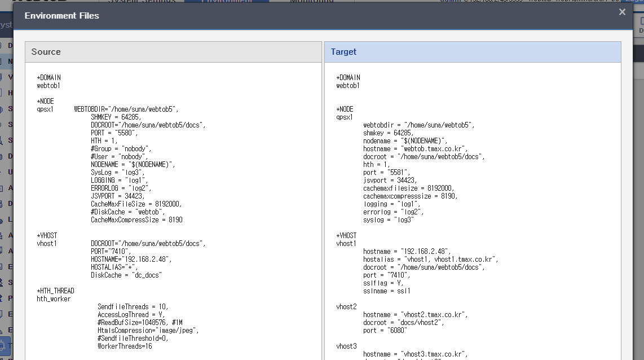Click the JSVPORT = 34423 line in Source

point(117,196)
